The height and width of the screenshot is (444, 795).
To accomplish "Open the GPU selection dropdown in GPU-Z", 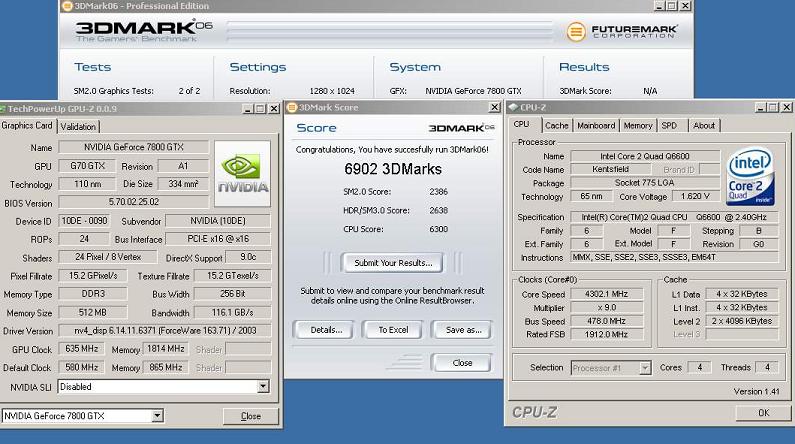I will tap(157, 416).
